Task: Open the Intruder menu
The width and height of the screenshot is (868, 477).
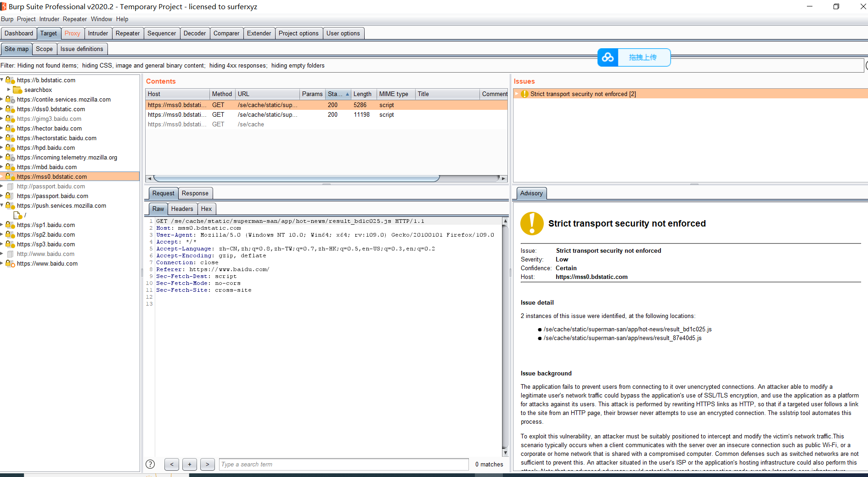Action: click(49, 19)
